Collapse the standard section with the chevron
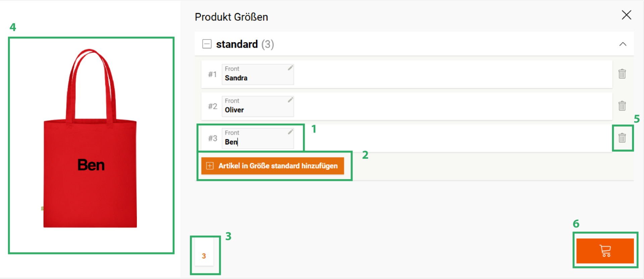Viewport: 644px width, 279px height. click(623, 44)
